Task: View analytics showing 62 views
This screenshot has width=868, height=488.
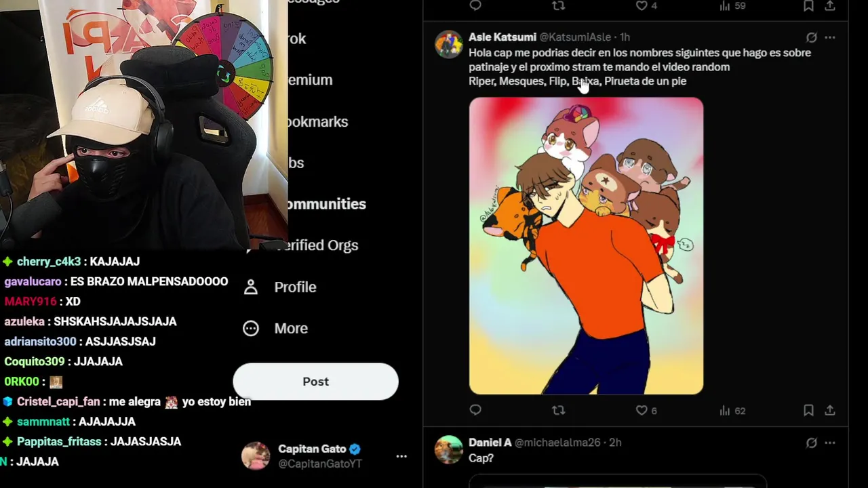Action: [x=732, y=410]
